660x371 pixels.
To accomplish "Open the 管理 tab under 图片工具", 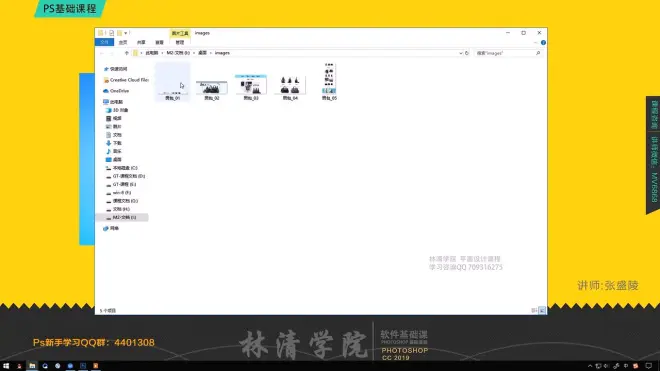I will (180, 43).
